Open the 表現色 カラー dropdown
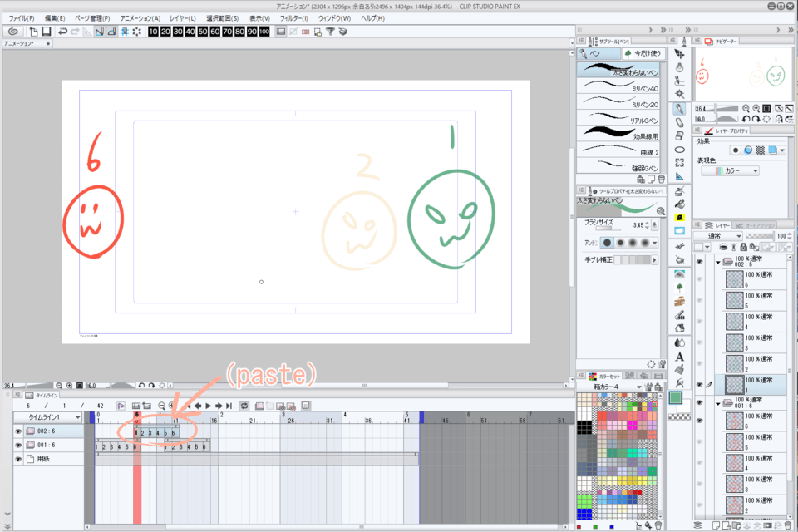This screenshot has height=532, width=798. click(x=731, y=170)
